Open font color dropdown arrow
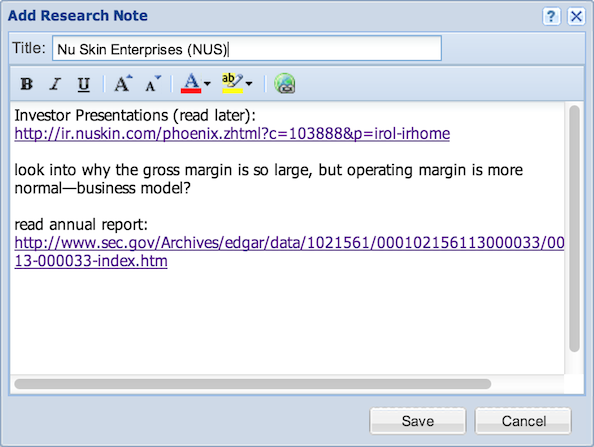This screenshot has height=447, width=594. click(x=207, y=83)
